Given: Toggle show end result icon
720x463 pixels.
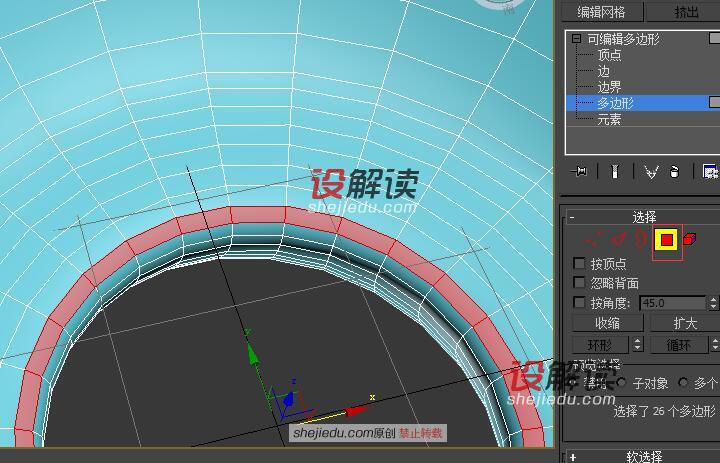Looking at the screenshot, I should click(615, 172).
